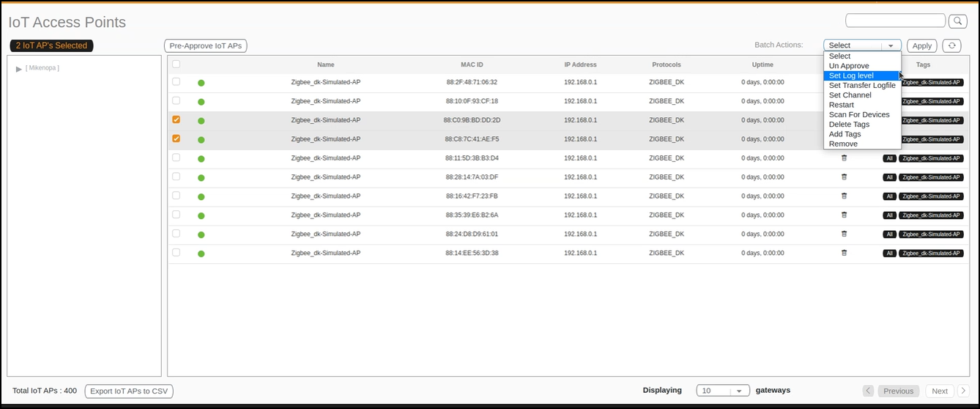Click the search magnifier icon button
The width and height of the screenshot is (980, 409).
958,21
